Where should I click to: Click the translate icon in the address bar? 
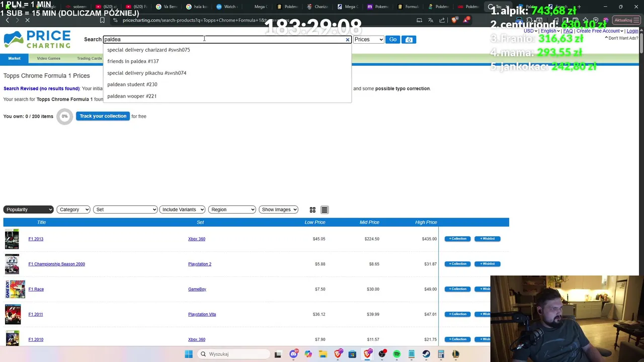[x=431, y=20]
